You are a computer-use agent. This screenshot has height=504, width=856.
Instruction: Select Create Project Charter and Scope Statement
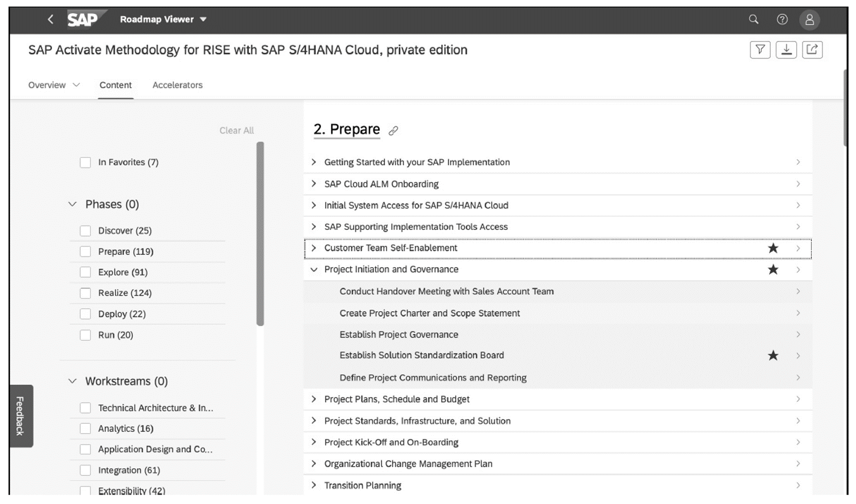[x=429, y=313]
